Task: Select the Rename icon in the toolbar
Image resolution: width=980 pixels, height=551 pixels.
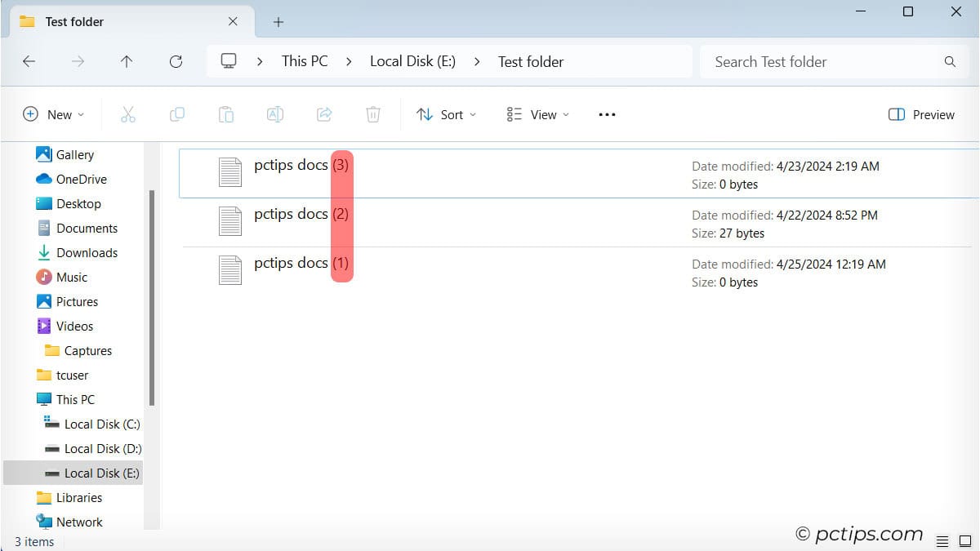Action: [275, 114]
